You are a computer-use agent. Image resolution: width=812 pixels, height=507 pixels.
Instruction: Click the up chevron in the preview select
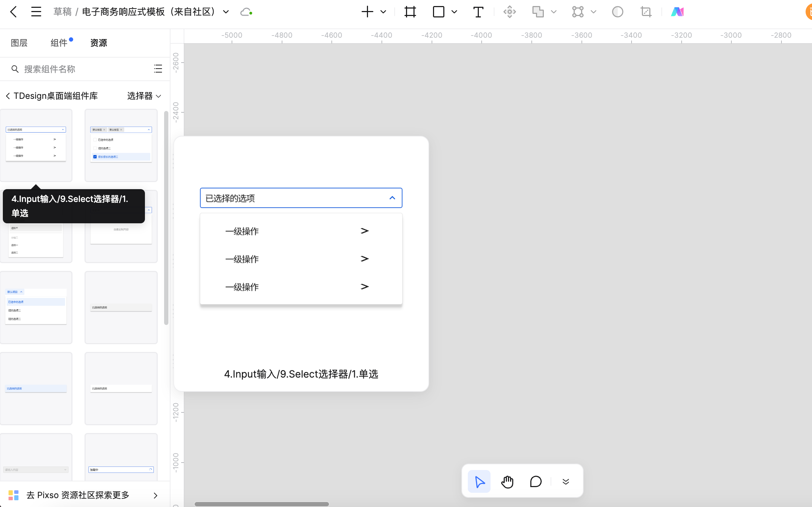coord(392,198)
